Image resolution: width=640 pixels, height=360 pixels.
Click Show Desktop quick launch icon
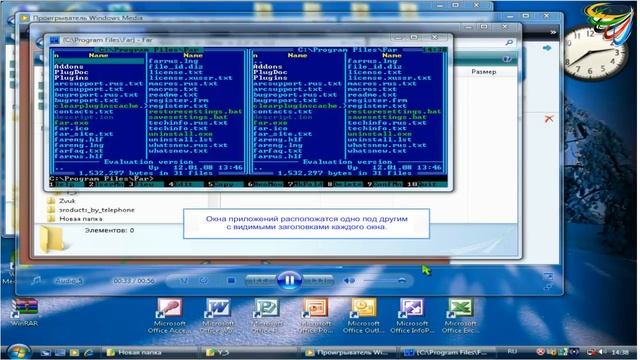46,352
